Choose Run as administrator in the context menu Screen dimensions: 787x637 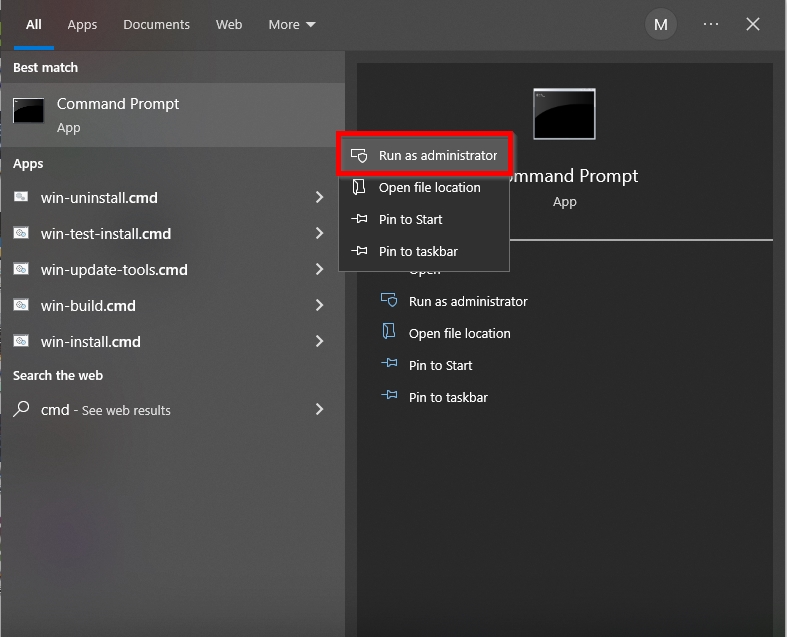click(437, 156)
